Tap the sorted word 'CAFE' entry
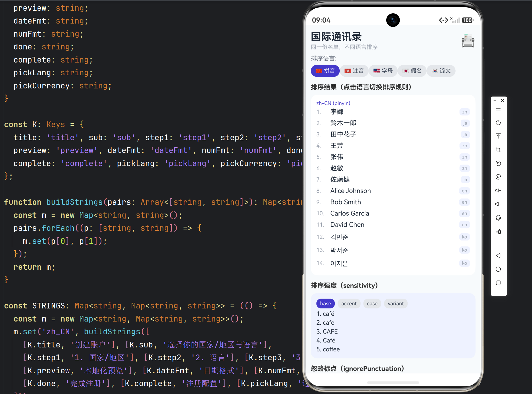 tap(327, 331)
